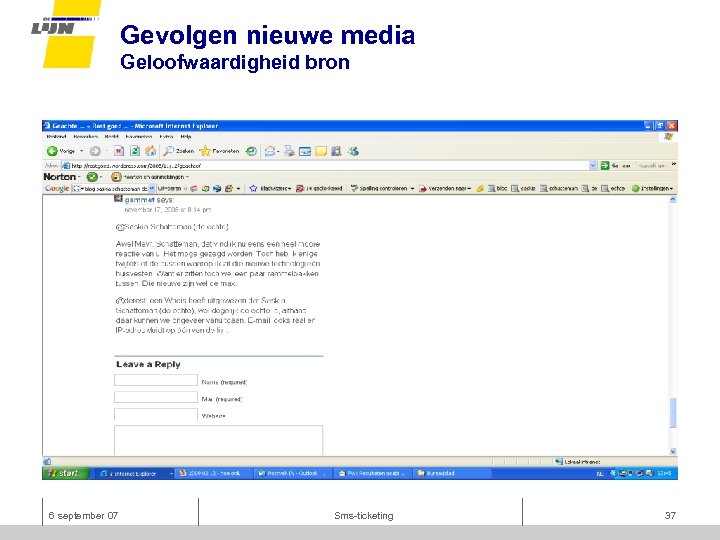The image size is (720, 540).
Task: Click in the Mail (required) field
Action: [x=156, y=397]
